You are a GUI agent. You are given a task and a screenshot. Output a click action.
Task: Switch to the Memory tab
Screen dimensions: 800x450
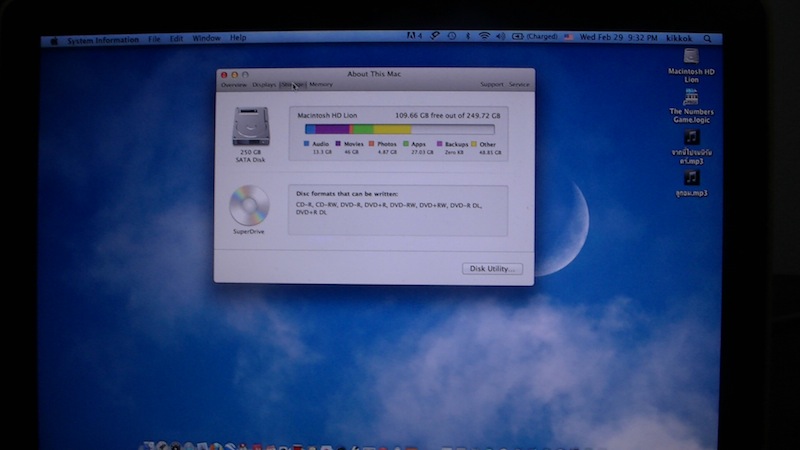(x=321, y=84)
